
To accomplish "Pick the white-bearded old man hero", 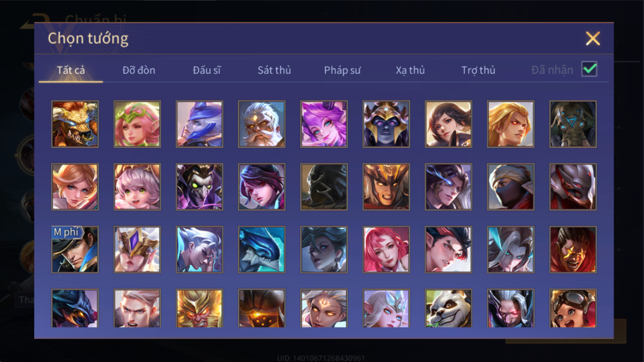I will pos(262,124).
